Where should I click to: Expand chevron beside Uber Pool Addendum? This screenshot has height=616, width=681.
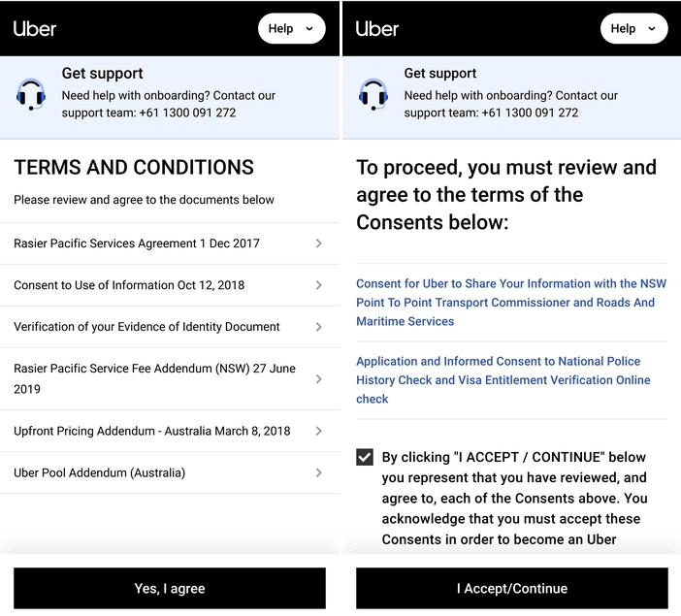click(319, 472)
